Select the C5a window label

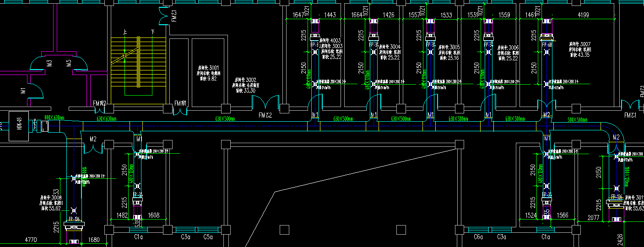point(208,237)
